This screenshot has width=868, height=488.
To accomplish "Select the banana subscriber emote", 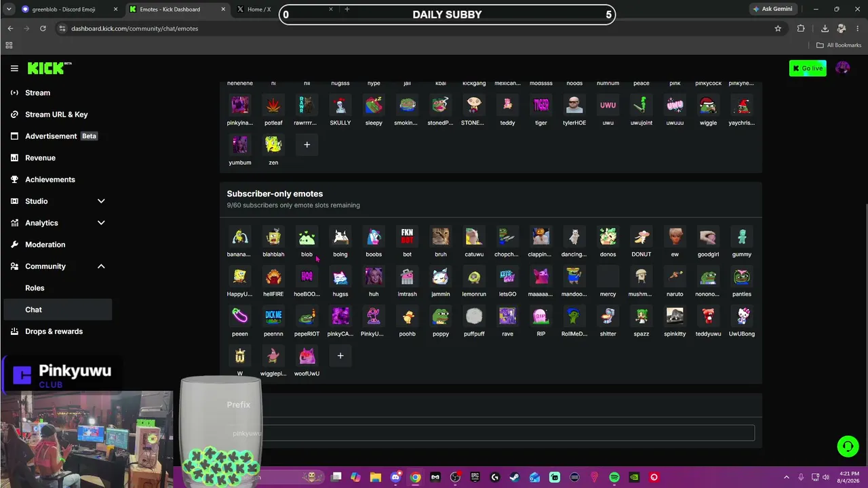I will coord(239,237).
